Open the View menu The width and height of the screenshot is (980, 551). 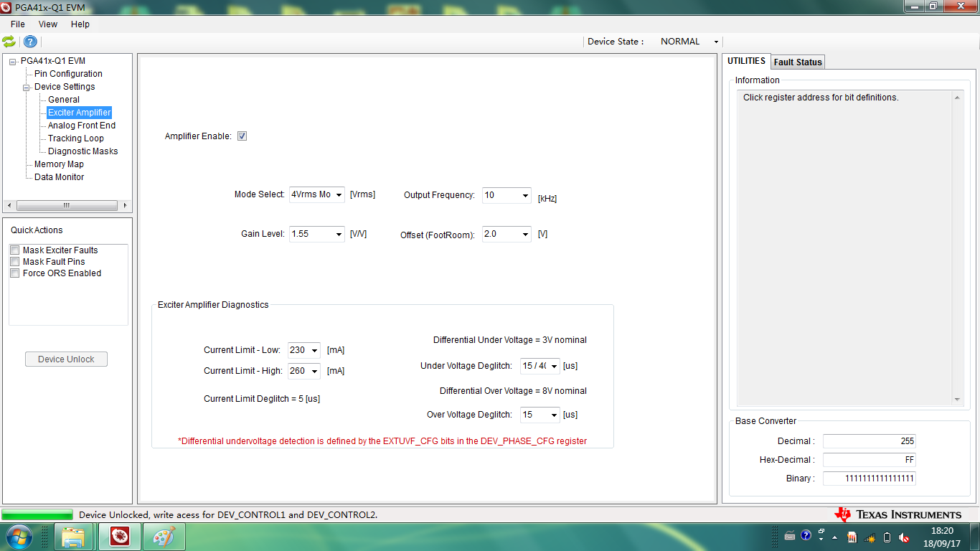coord(48,24)
